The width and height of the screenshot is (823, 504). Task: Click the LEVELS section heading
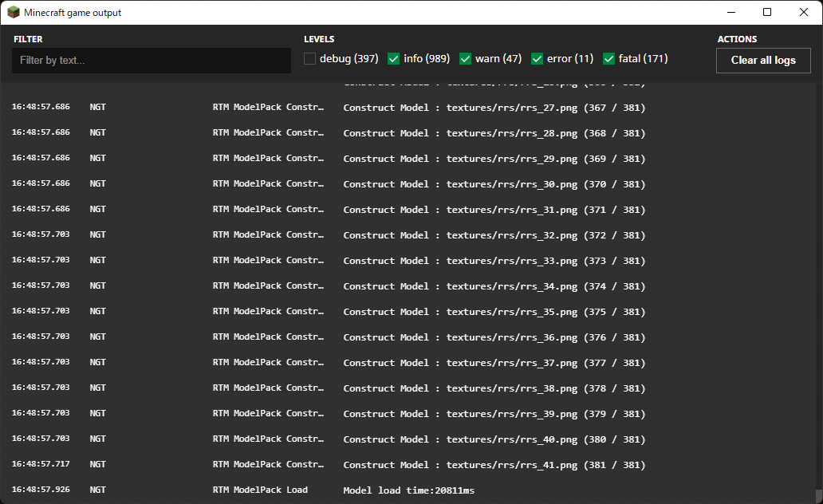tap(319, 39)
